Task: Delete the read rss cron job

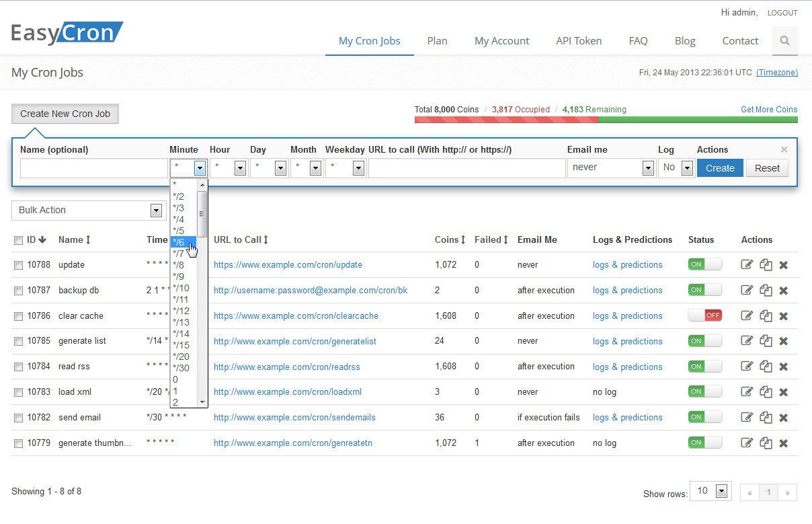Action: pos(783,367)
